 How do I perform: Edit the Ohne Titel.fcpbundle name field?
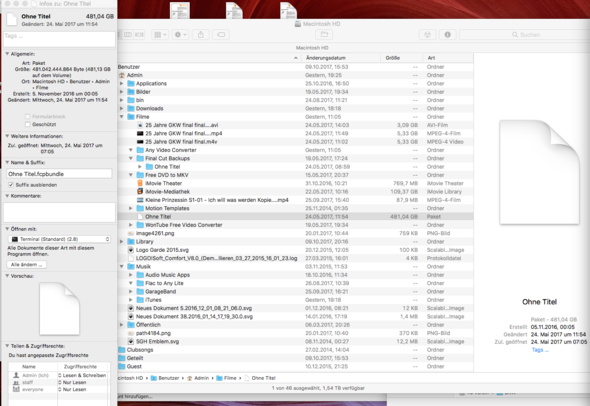[59, 174]
